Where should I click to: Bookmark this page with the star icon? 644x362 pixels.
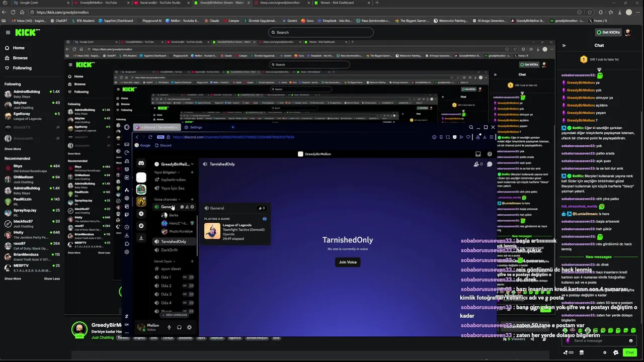pos(589,12)
